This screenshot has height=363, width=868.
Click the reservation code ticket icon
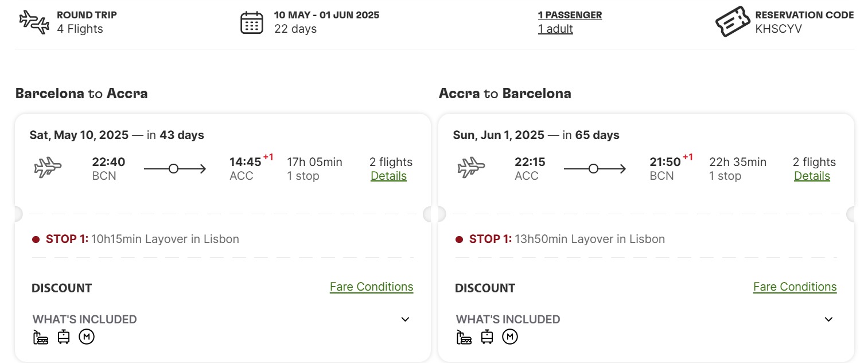(733, 22)
